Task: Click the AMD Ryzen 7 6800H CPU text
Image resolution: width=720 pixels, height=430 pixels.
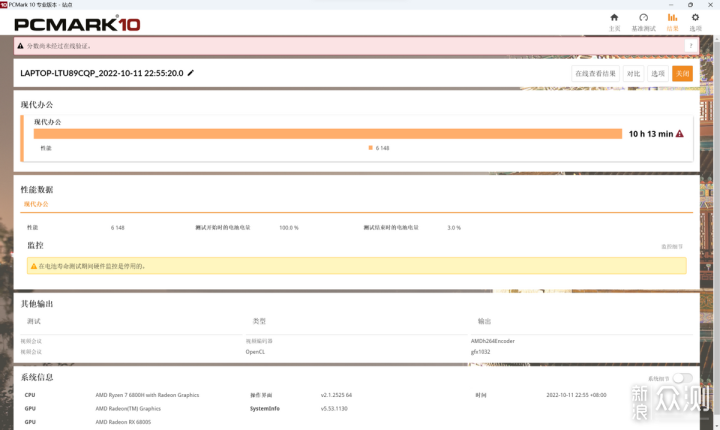Action: 147,395
